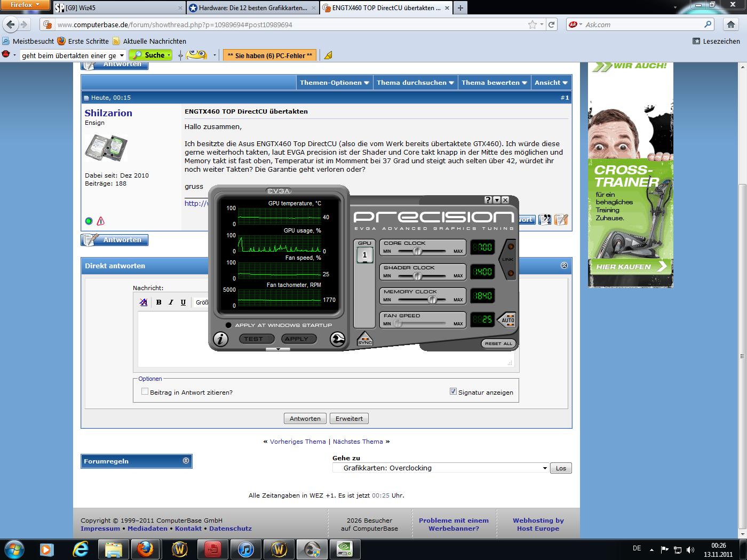Click Precision help question mark
The height and width of the screenshot is (560, 747).
click(x=488, y=200)
